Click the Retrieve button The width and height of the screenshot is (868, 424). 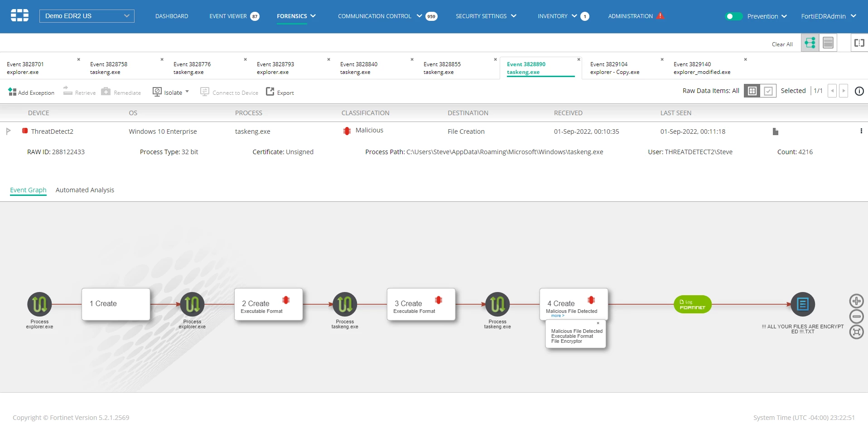(79, 92)
